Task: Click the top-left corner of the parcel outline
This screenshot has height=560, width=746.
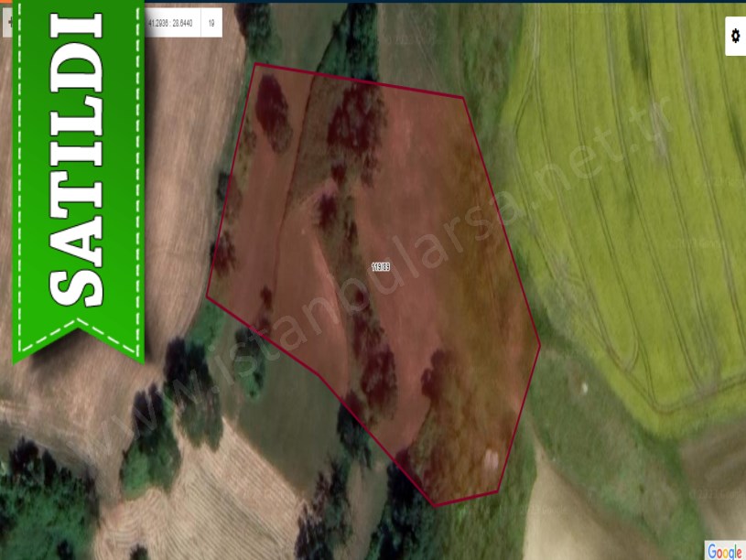Action: click(x=255, y=64)
